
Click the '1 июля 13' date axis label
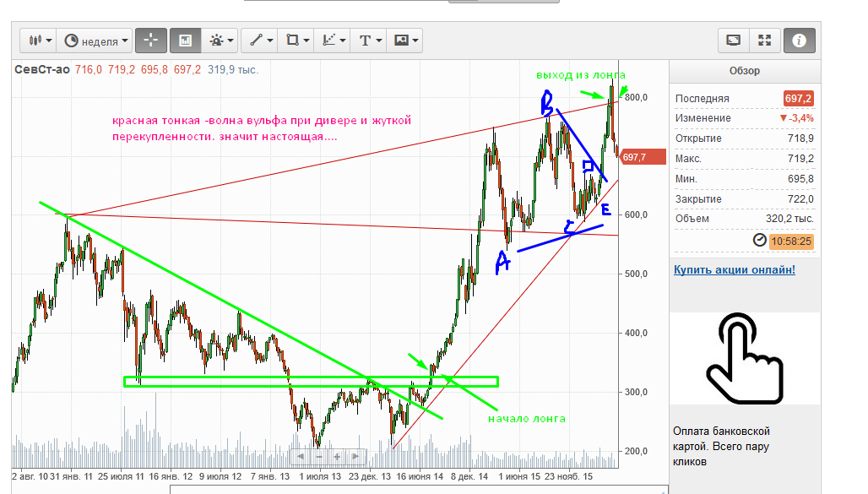320,476
